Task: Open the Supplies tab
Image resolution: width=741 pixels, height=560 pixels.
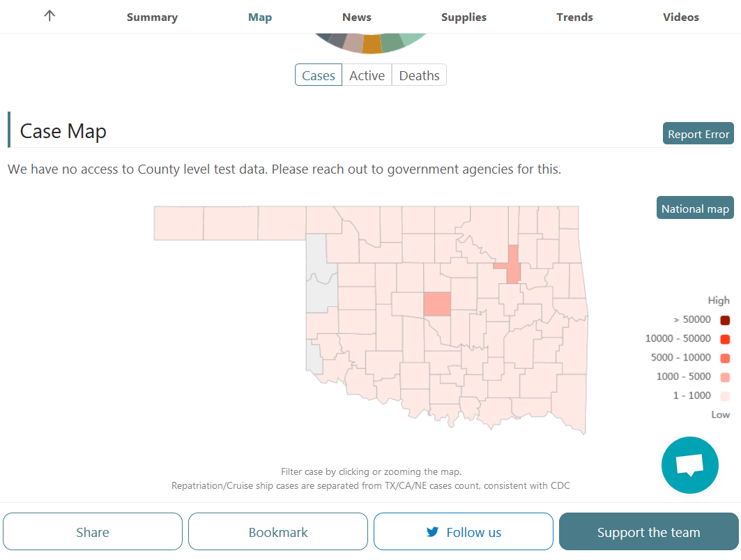Action: click(464, 17)
